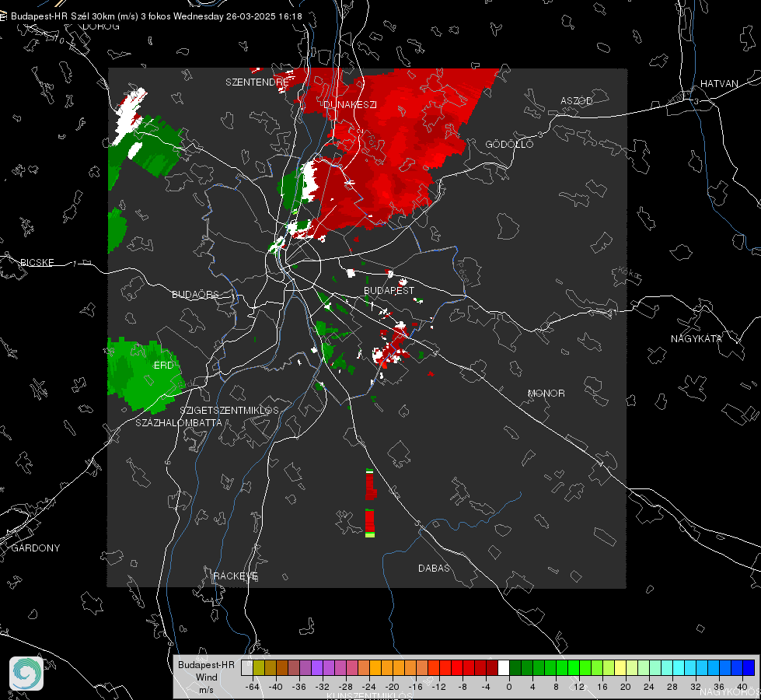Viewport: 761px width, 700px height.
Task: Select the darkest blue last legend swatch
Action: point(749,668)
